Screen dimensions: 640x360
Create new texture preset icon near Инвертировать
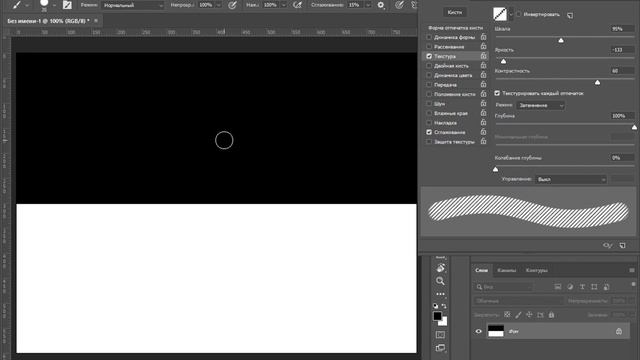(x=570, y=15)
